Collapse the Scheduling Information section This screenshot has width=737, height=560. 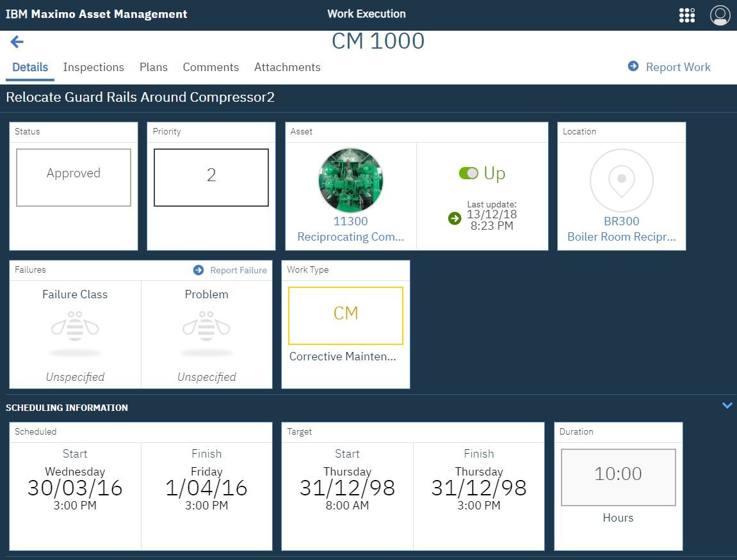pos(727,405)
